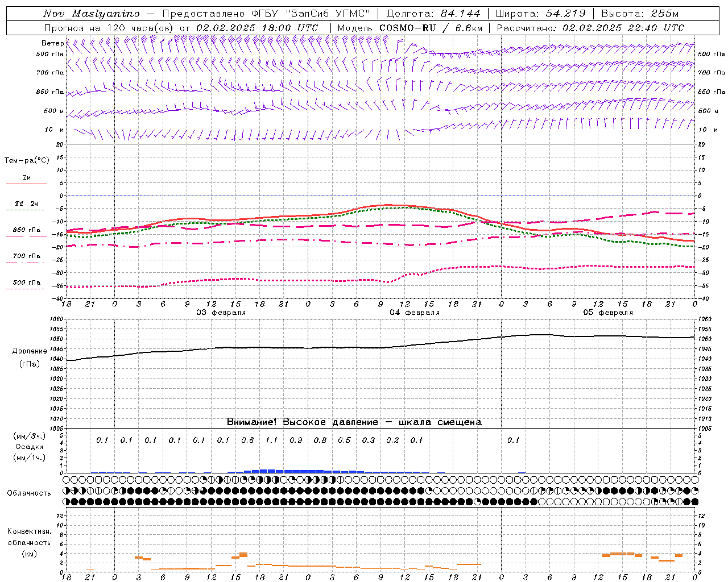Viewport: 728px width, 582px height.
Task: Click the 0.8 precipitation value
Action: click(320, 440)
